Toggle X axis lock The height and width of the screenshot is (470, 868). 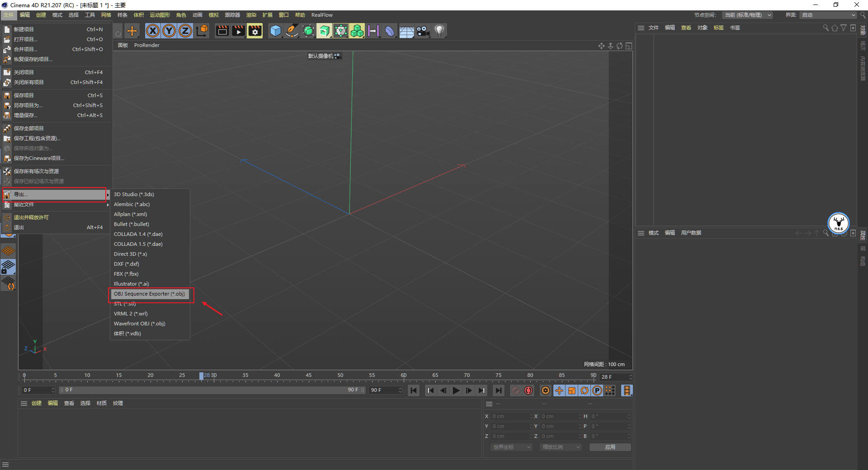pyautogui.click(x=153, y=31)
